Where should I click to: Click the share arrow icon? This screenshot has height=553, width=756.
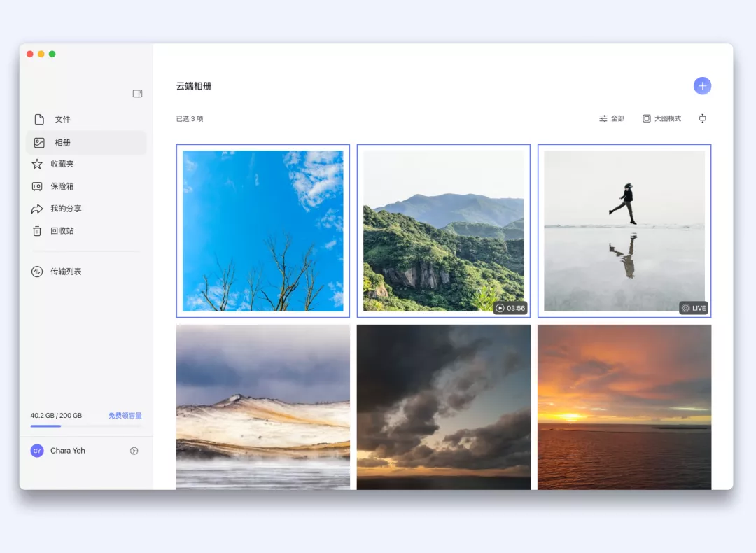pyautogui.click(x=37, y=209)
